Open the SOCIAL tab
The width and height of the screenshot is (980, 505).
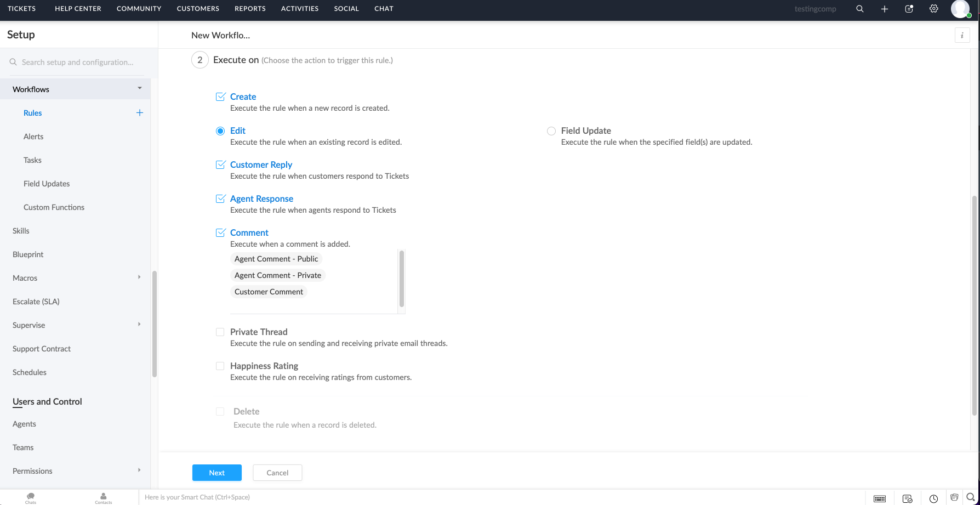click(x=346, y=9)
